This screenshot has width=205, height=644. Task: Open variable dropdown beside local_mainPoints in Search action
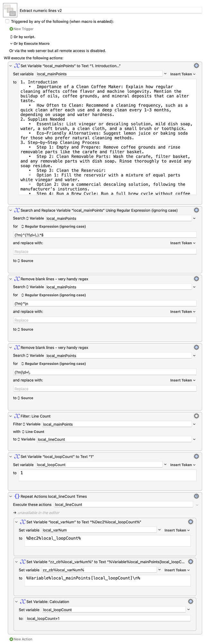tap(194, 218)
